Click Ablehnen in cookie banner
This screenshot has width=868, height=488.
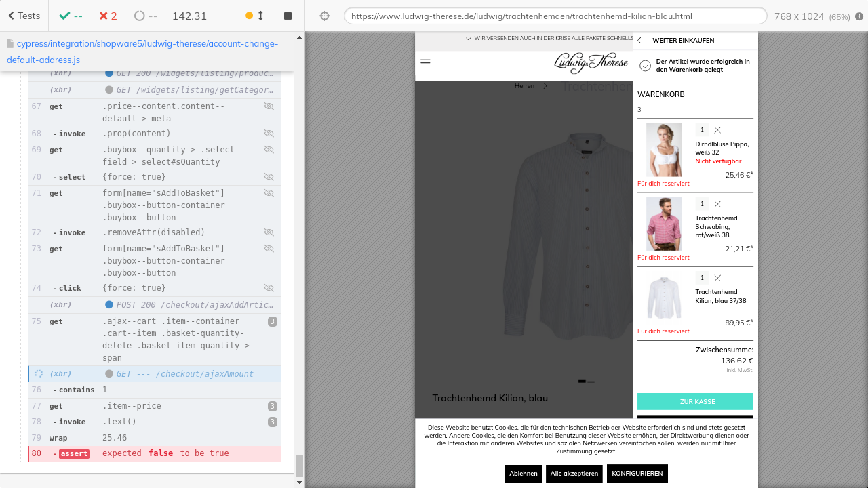tap(523, 474)
